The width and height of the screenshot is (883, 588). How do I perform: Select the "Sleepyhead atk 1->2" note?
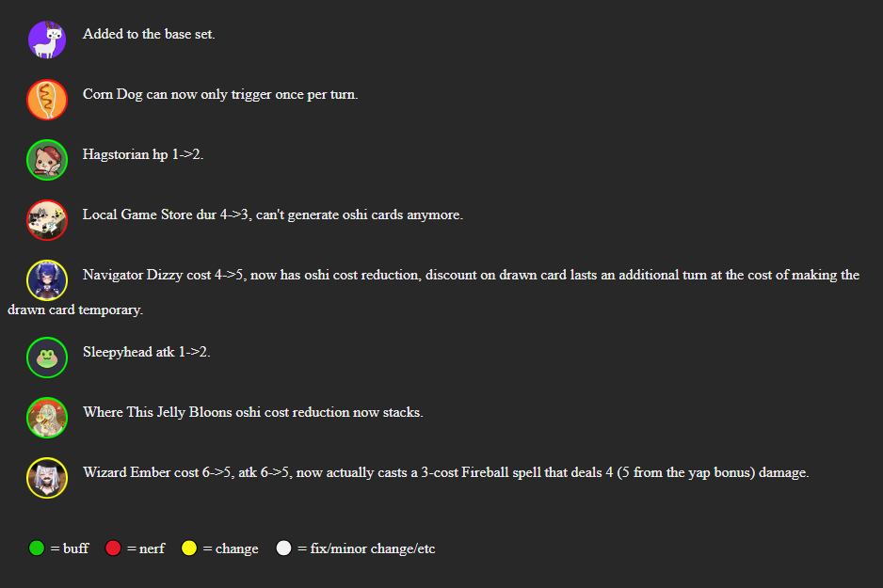tap(146, 352)
